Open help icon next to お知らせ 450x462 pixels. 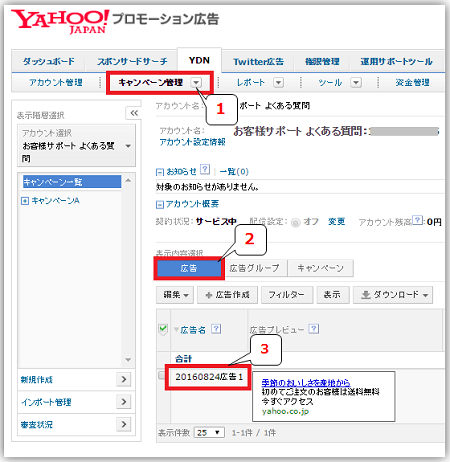point(205,170)
